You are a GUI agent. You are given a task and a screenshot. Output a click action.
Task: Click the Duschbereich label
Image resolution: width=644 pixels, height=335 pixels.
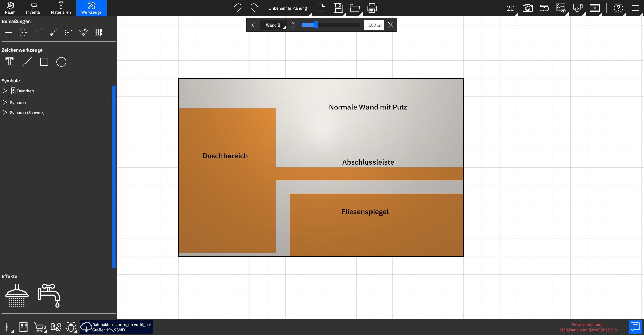pyautogui.click(x=225, y=156)
